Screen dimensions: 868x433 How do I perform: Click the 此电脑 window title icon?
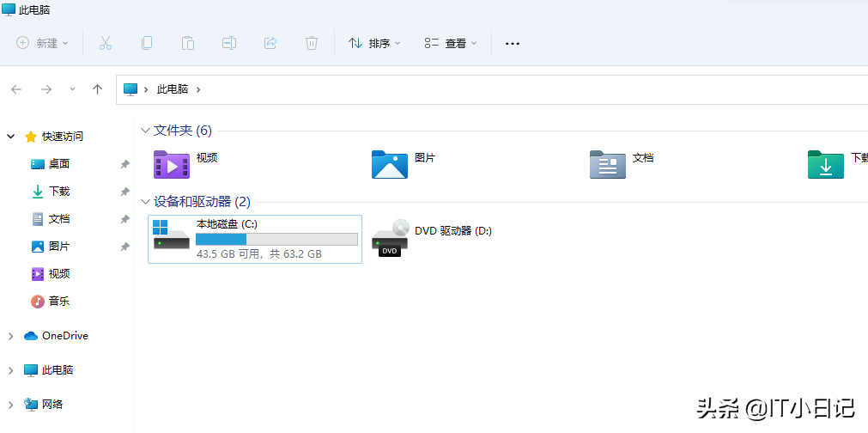point(9,9)
